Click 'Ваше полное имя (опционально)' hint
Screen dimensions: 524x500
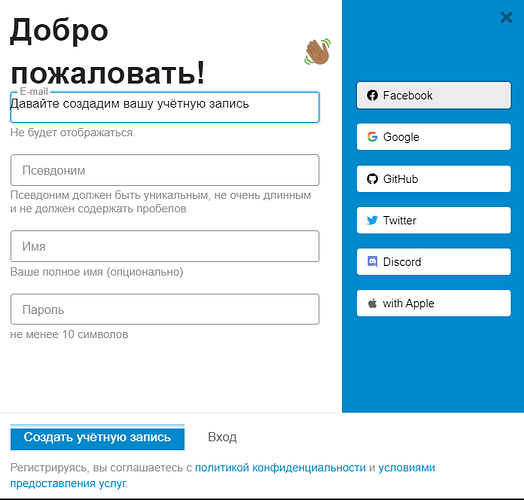[97, 272]
